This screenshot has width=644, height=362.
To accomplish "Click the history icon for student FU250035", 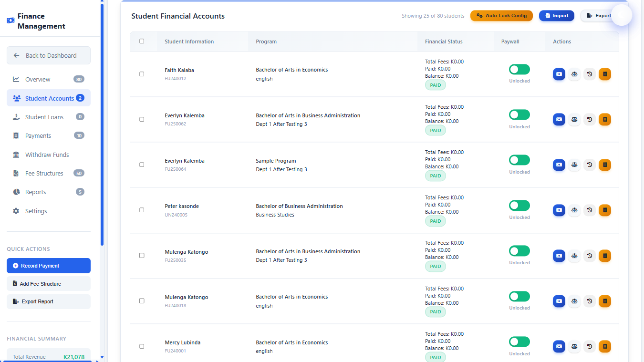I will coord(590,256).
